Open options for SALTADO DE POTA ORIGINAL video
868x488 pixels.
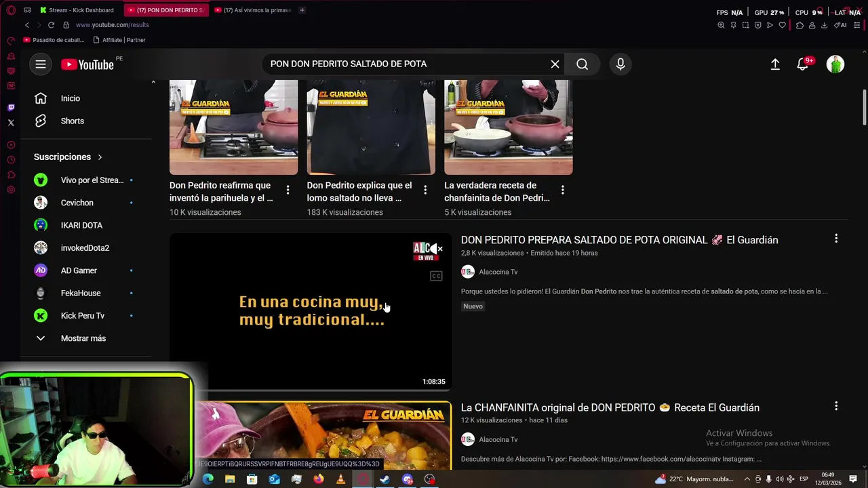(836, 239)
